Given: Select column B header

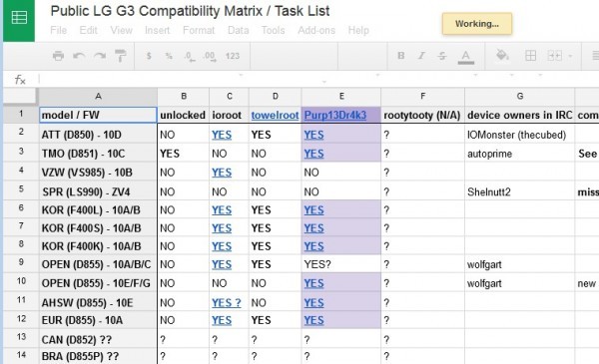Looking at the screenshot, I should pos(184,96).
